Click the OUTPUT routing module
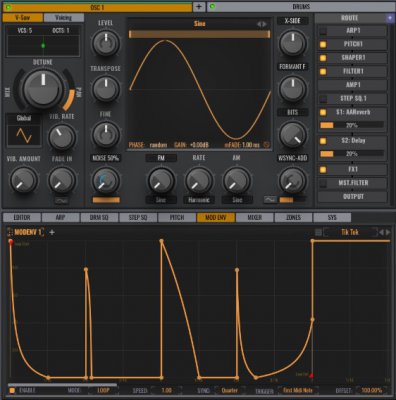 click(x=353, y=197)
